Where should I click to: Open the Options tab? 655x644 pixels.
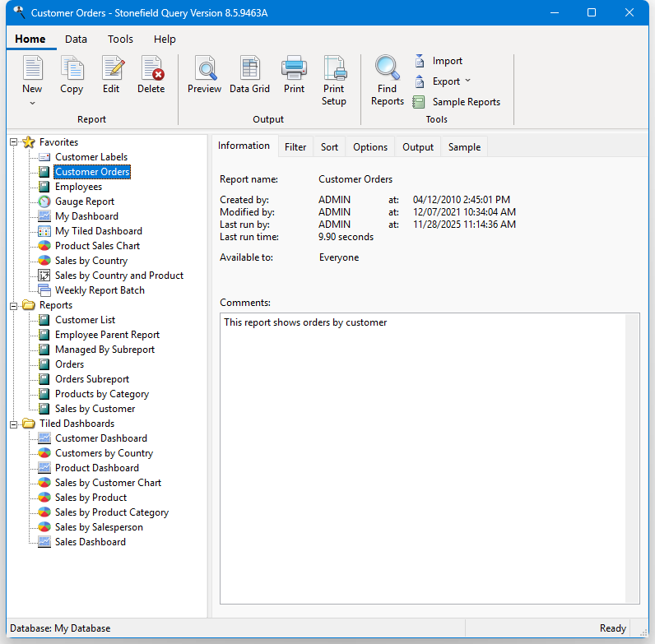click(x=369, y=147)
